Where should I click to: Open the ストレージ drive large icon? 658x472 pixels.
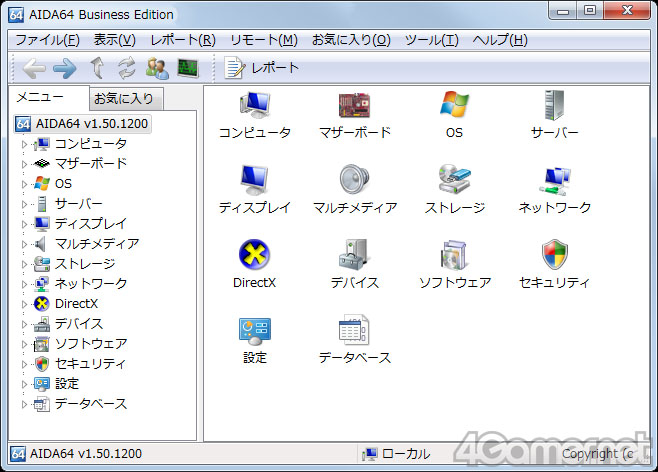[x=454, y=179]
